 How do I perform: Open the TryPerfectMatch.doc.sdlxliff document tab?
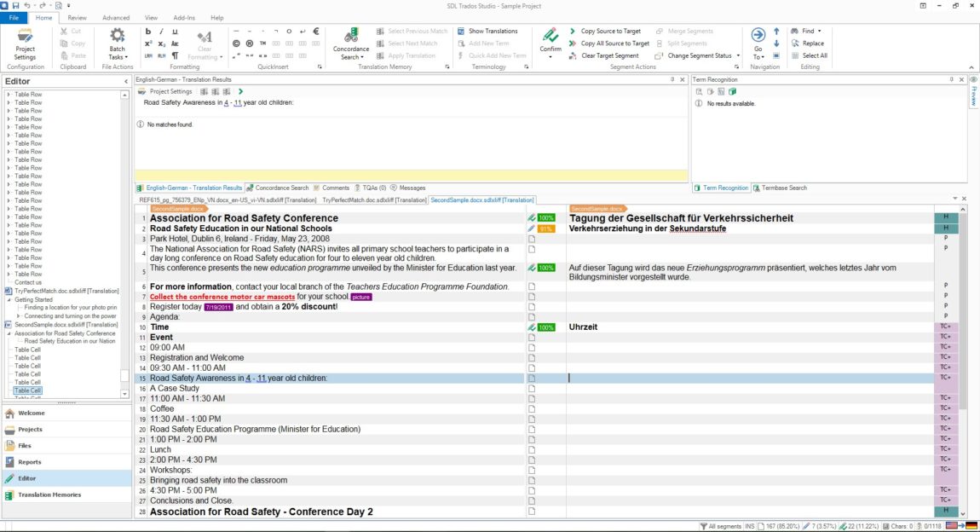tap(374, 200)
